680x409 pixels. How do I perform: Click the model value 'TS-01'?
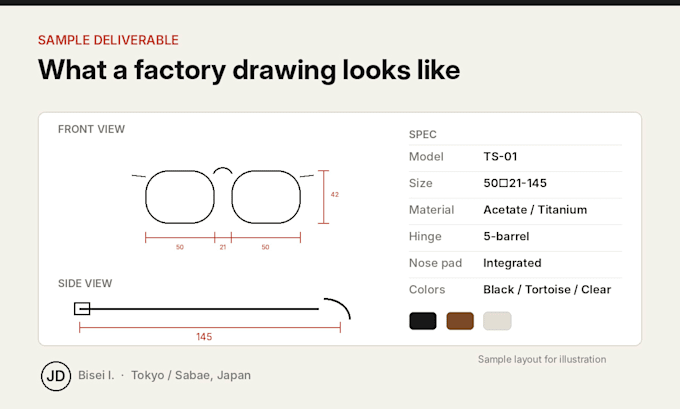tap(500, 157)
